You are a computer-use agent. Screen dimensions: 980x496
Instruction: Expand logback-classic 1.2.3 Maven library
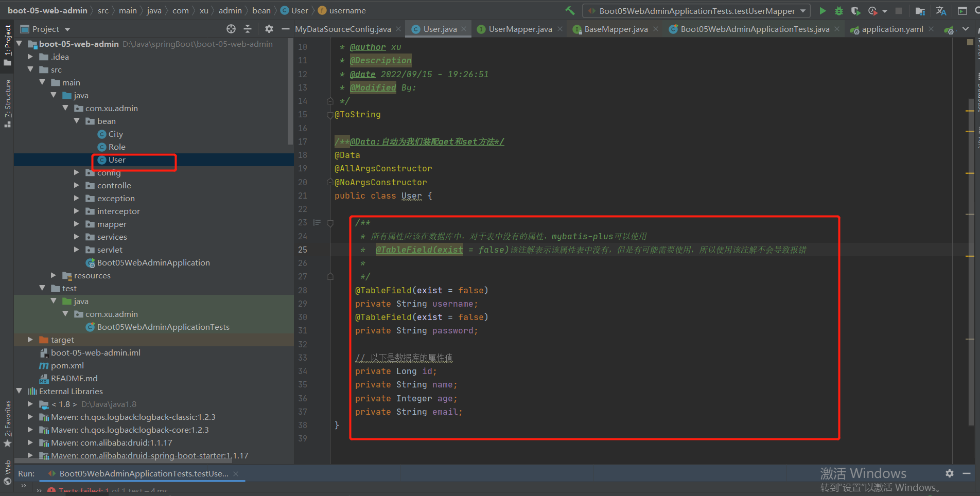pos(30,417)
